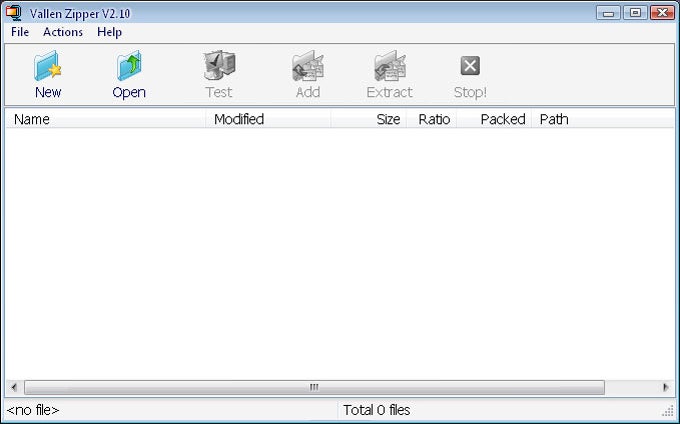Open the Actions menu
680x424 pixels.
(63, 32)
